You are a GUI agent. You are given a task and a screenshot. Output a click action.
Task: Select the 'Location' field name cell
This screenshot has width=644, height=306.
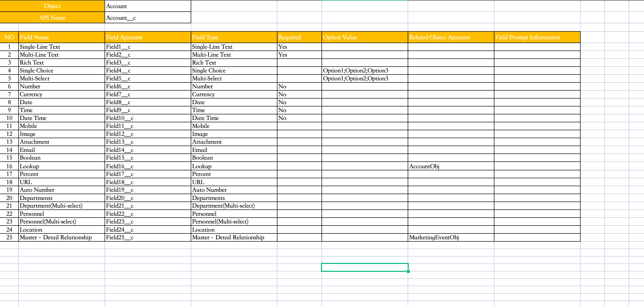61,230
